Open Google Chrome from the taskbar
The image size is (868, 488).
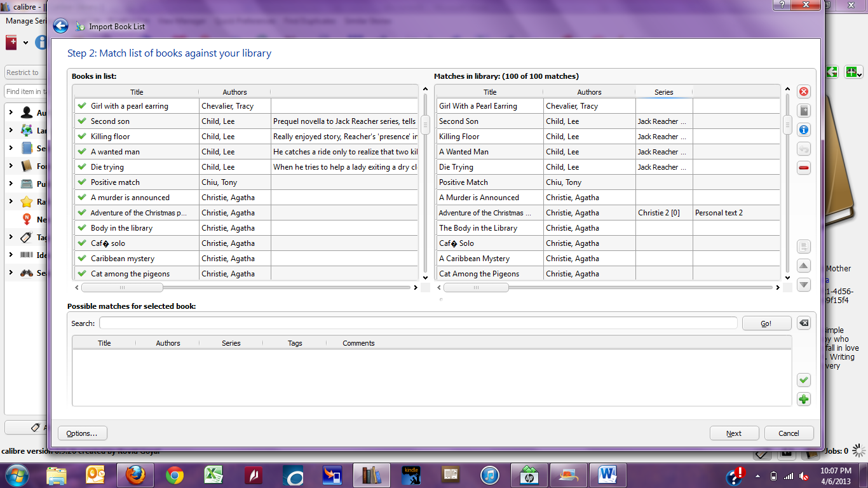(175, 475)
